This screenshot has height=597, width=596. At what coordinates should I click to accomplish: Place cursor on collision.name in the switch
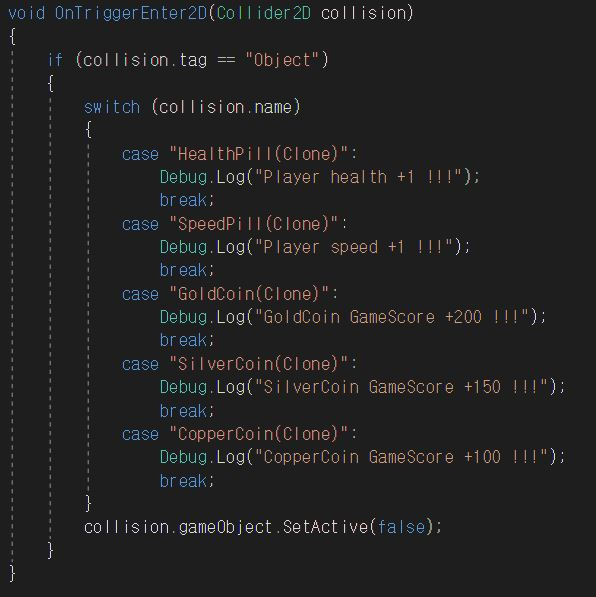[225, 107]
